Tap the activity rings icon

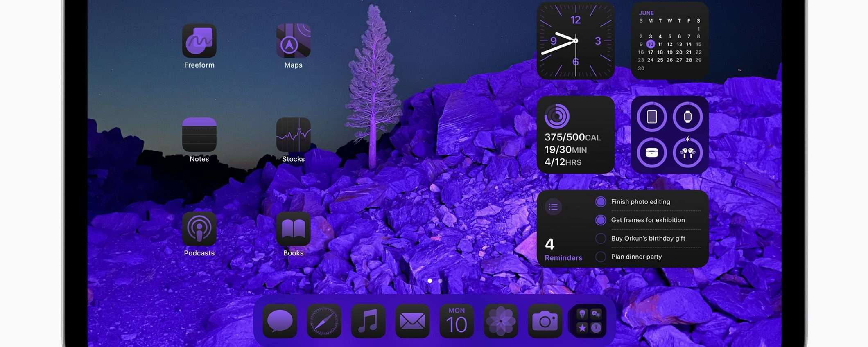(557, 116)
